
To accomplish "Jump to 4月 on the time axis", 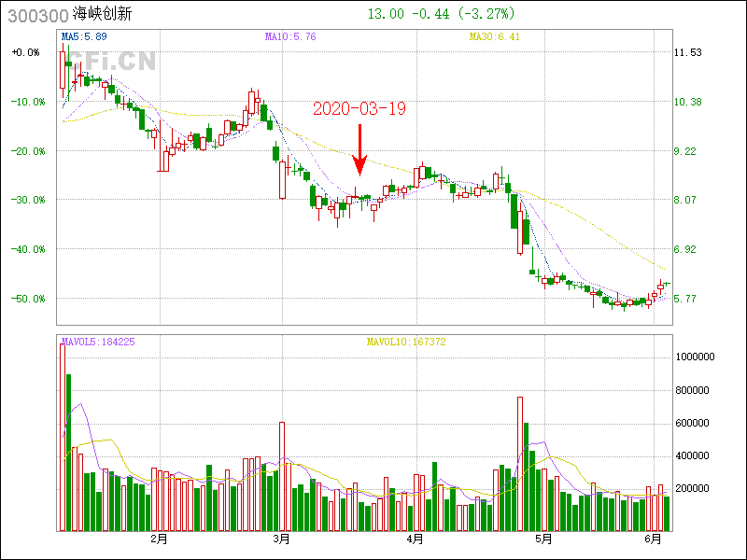I will [416, 539].
